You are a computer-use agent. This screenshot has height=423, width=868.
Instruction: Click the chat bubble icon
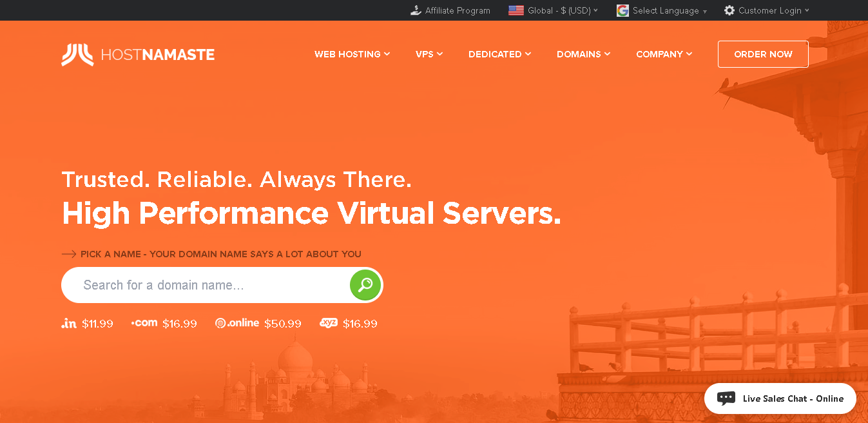click(x=726, y=398)
